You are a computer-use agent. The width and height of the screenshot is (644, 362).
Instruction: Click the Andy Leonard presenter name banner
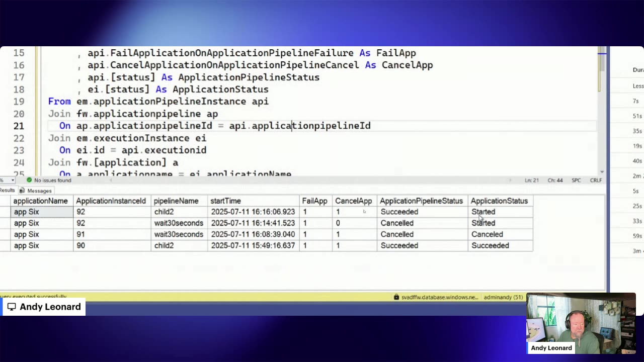tap(44, 307)
